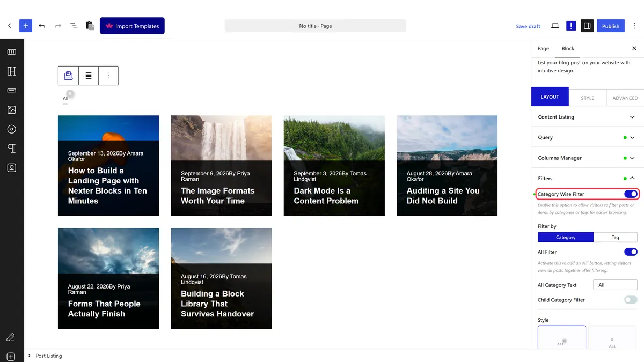Open the STYLE tab
The width and height of the screenshot is (644, 362).
click(588, 98)
